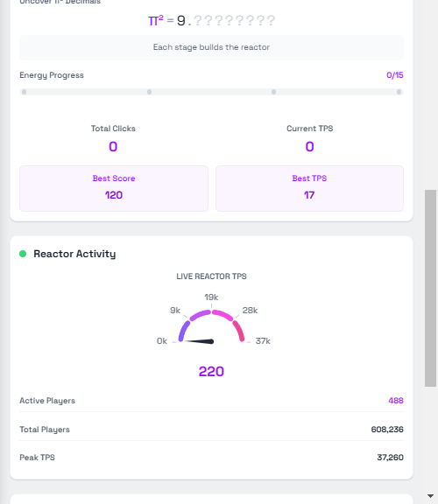This screenshot has width=438, height=504.
Task: Click the green live status dot
Action: tap(23, 254)
